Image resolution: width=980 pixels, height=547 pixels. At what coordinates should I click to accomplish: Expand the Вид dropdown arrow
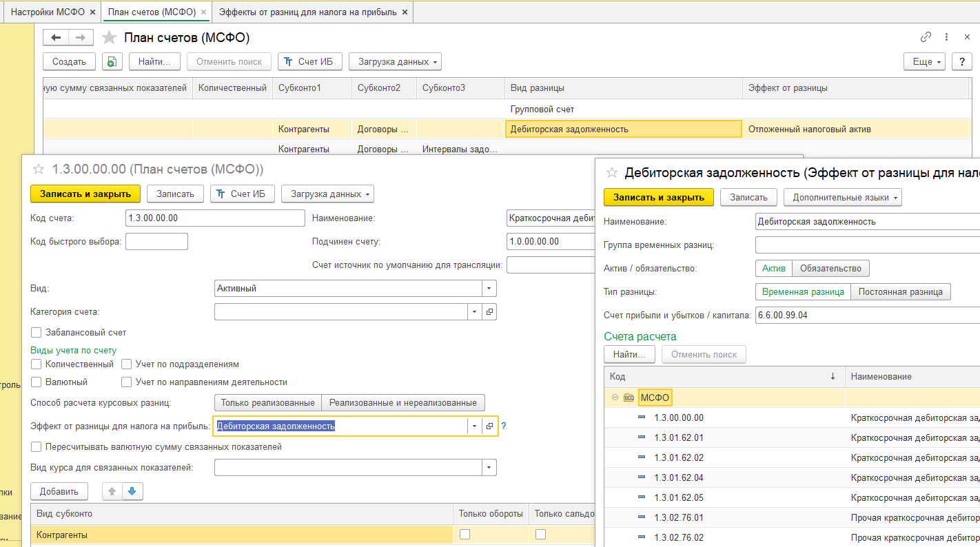pyautogui.click(x=489, y=289)
